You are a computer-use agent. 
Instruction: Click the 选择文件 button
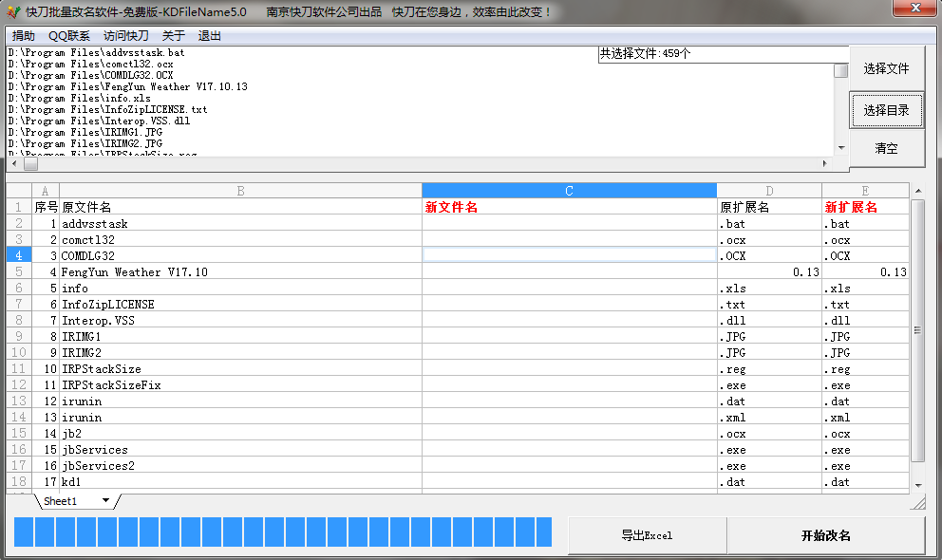[885, 69]
